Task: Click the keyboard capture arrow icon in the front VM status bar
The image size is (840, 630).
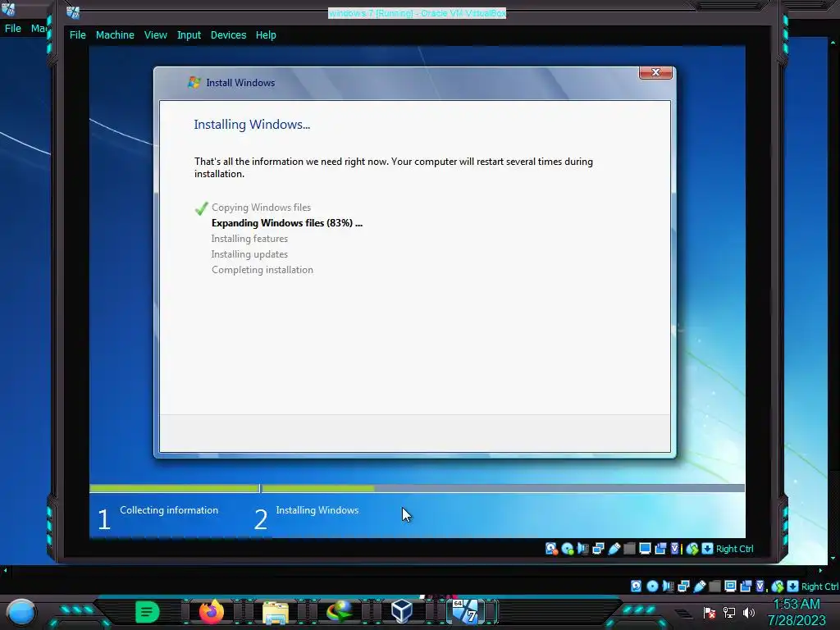Action: click(707, 549)
